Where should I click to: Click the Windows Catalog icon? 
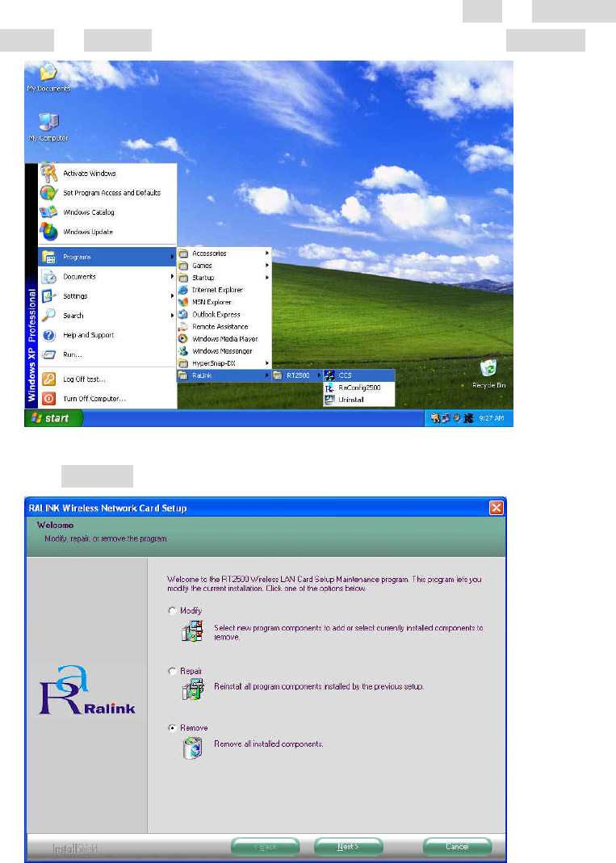click(x=49, y=212)
